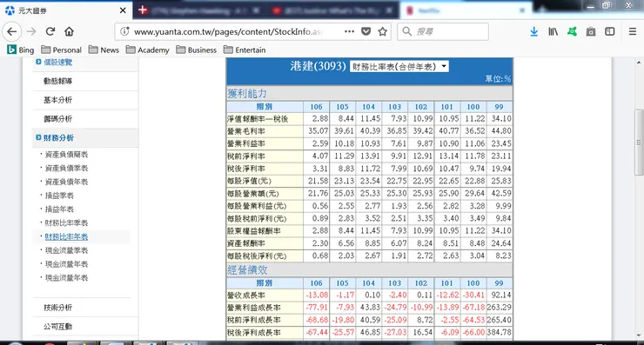Click the -77.91 value in 營業利益成長率 row
Image resolution: width=644 pixels, height=345 pixels.
[x=317, y=308]
